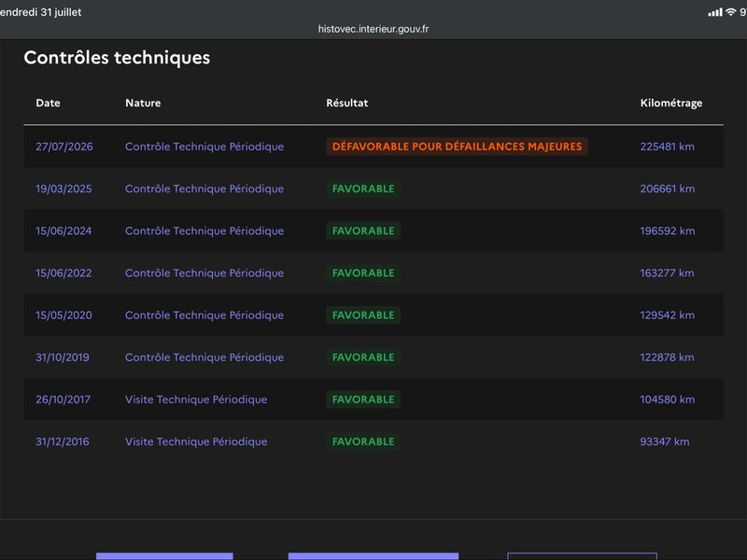Click the 'Résultat' column header
The width and height of the screenshot is (747, 560).
click(x=346, y=103)
